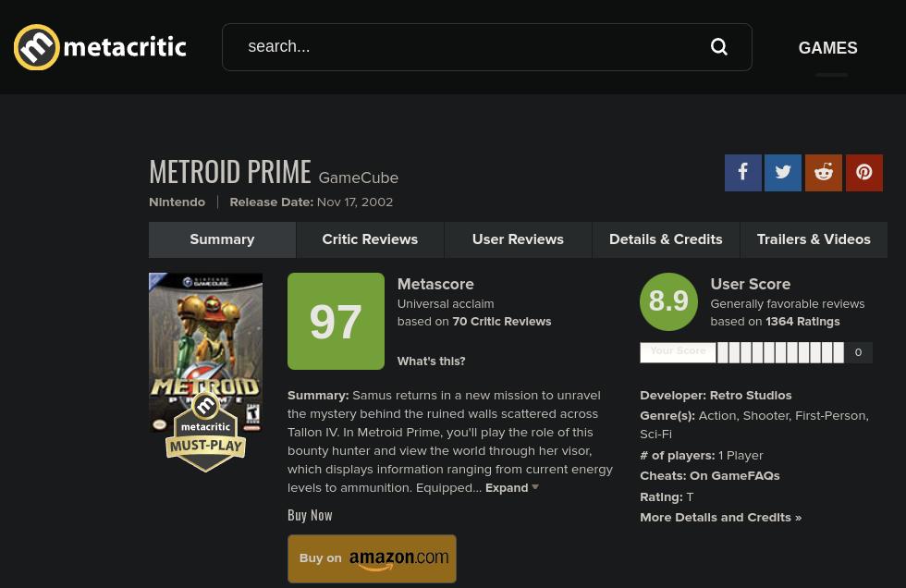
Task: Click the Metascore heading
Action: (x=435, y=284)
